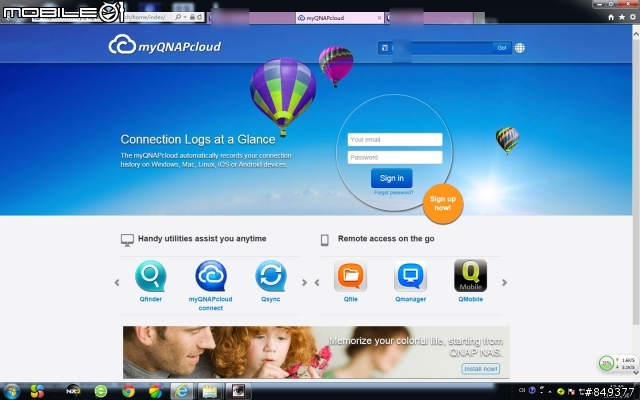
Task: Click the family photo promotional banner
Action: click(x=316, y=352)
